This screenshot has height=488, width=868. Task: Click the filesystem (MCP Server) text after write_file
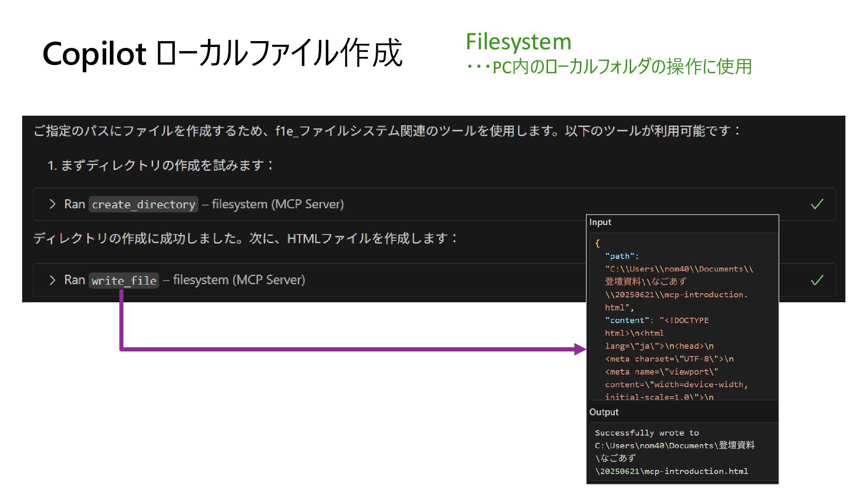pos(239,280)
